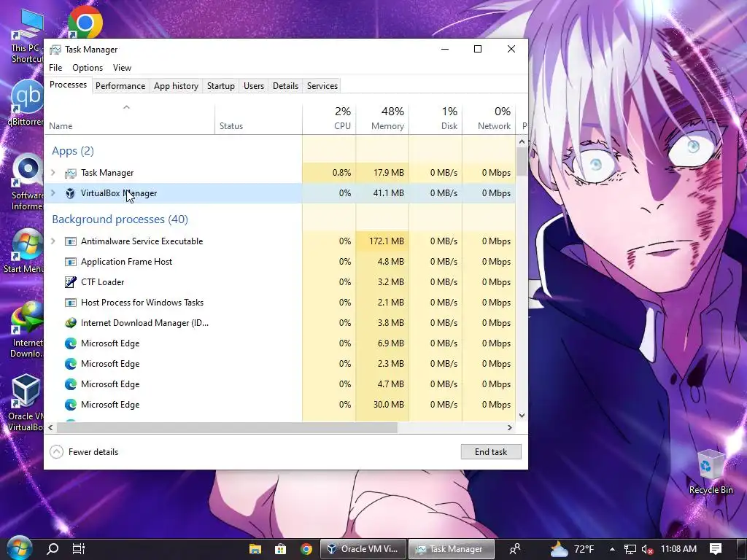Click Edge icon in the 4.7 MB row
Viewport: 747px width, 560px height.
click(71, 384)
